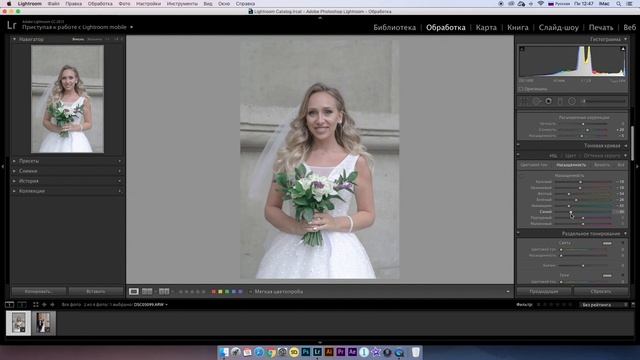Toggle shadow clipping indicator in histogram
640x360 pixels.
522,49
